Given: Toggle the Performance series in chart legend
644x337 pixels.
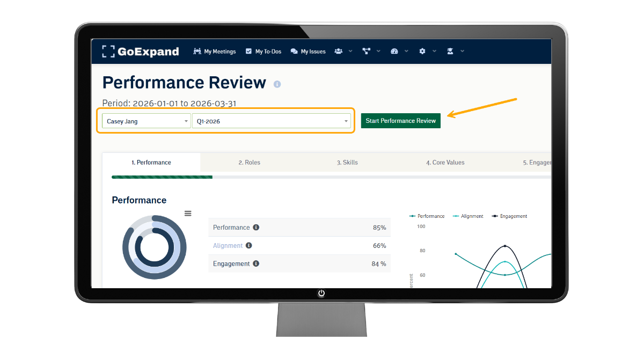Looking at the screenshot, I should (x=427, y=216).
